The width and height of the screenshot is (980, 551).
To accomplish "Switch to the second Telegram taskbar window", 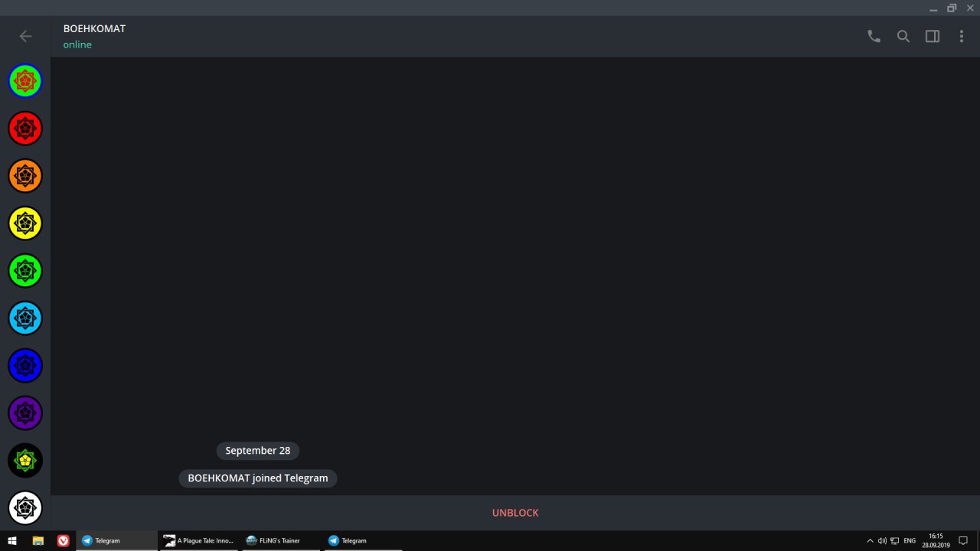I will (x=362, y=540).
